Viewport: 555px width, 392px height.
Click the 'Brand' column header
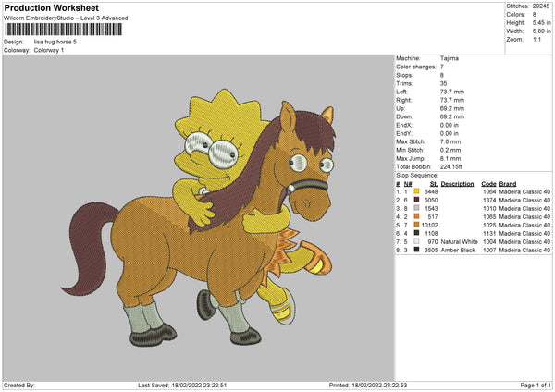(508, 184)
